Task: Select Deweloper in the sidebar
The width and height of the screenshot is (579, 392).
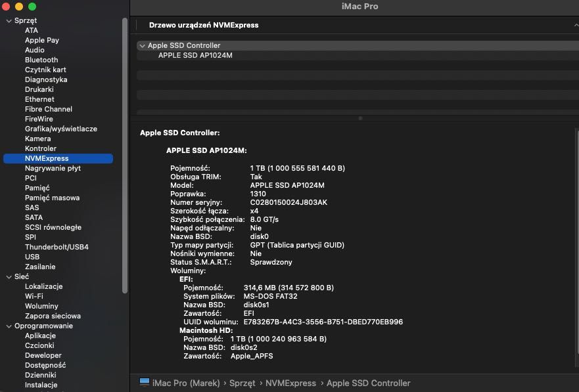Action: click(x=43, y=355)
